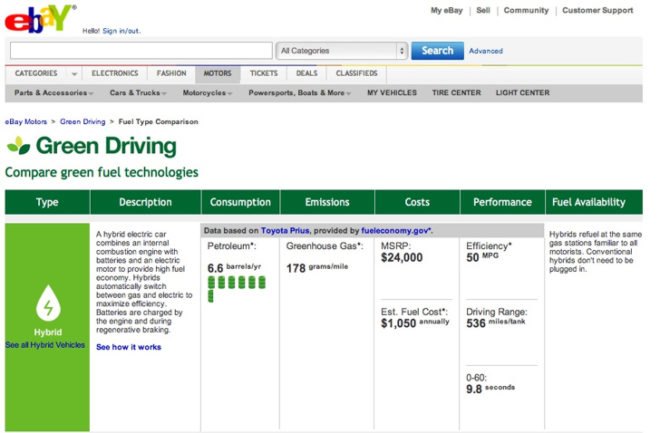Expand Motorcycles menu

click(x=207, y=93)
